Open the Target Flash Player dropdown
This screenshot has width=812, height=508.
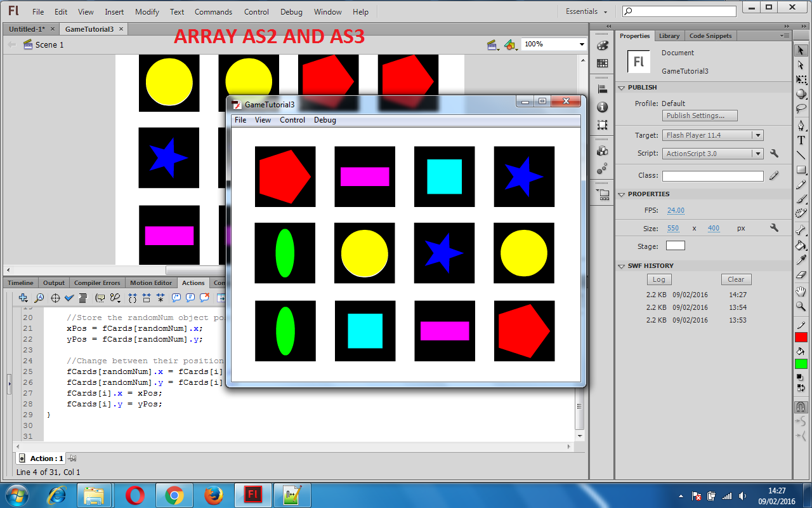point(713,135)
